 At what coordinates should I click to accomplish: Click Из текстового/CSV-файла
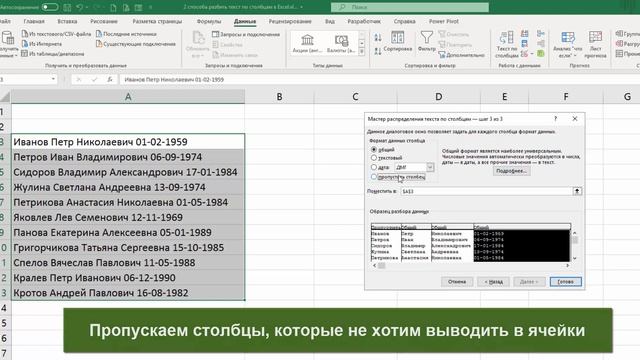pos(56,34)
